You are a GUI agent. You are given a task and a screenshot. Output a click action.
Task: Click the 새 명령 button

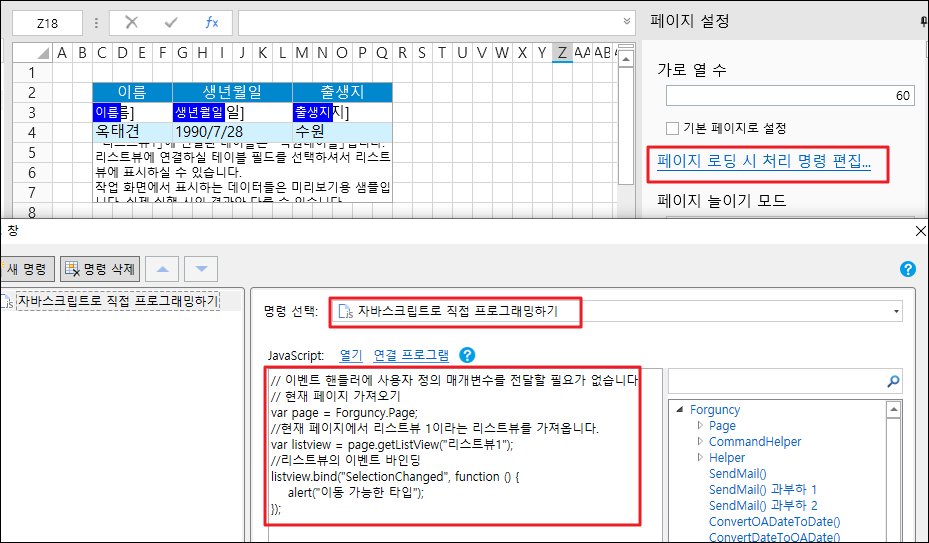tap(27, 269)
